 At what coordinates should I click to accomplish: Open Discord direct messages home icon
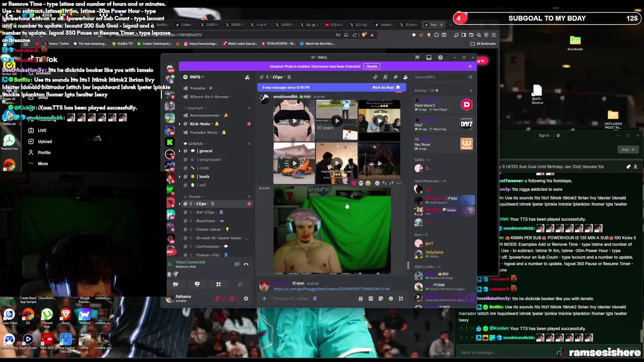170,68
